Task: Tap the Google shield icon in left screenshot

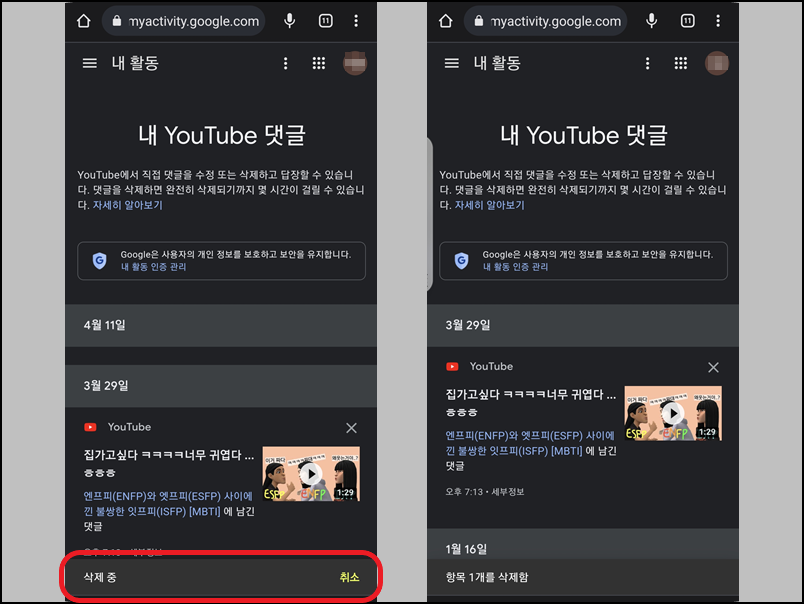Action: pos(99,260)
